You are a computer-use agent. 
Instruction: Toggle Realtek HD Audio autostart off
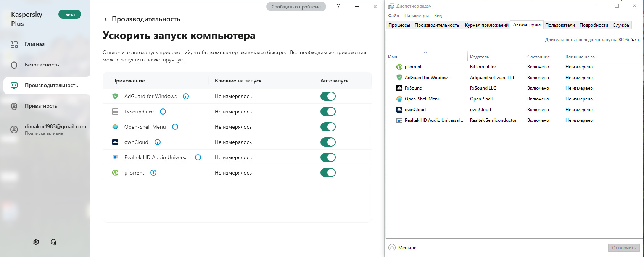pyautogui.click(x=328, y=157)
